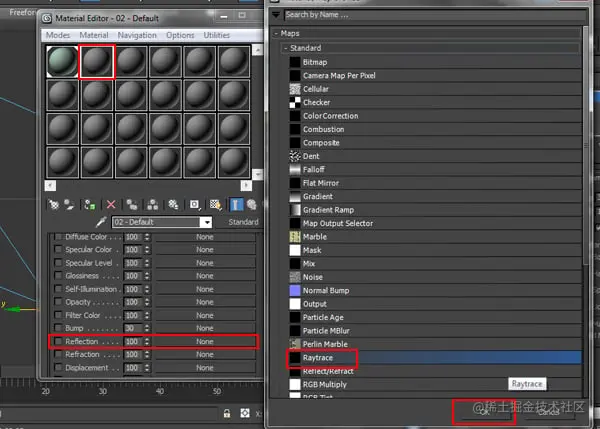Image resolution: width=600 pixels, height=429 pixels.
Task: Click the Go to Parent icon
Action: 252,205
